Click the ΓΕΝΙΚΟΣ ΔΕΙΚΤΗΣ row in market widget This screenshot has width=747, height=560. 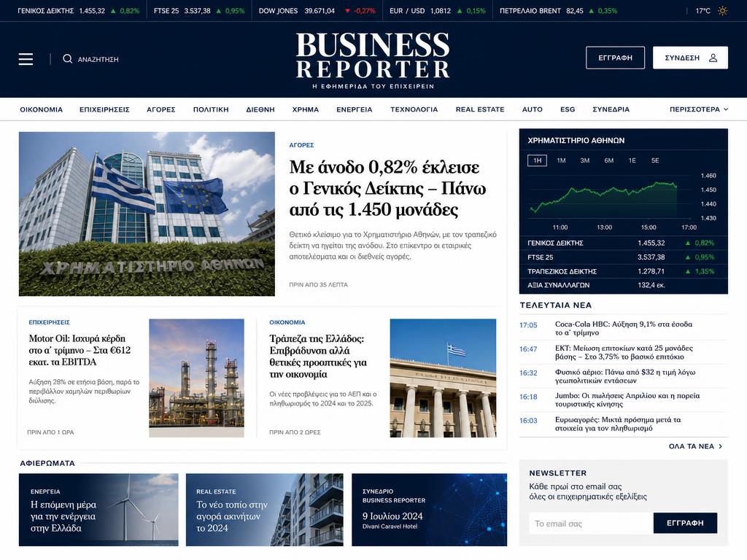click(624, 242)
